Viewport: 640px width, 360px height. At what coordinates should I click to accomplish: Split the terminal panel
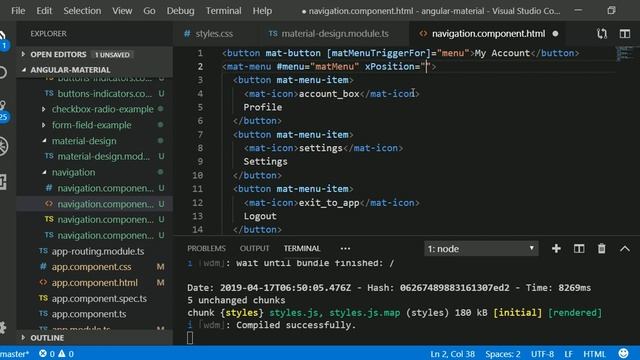(579, 249)
